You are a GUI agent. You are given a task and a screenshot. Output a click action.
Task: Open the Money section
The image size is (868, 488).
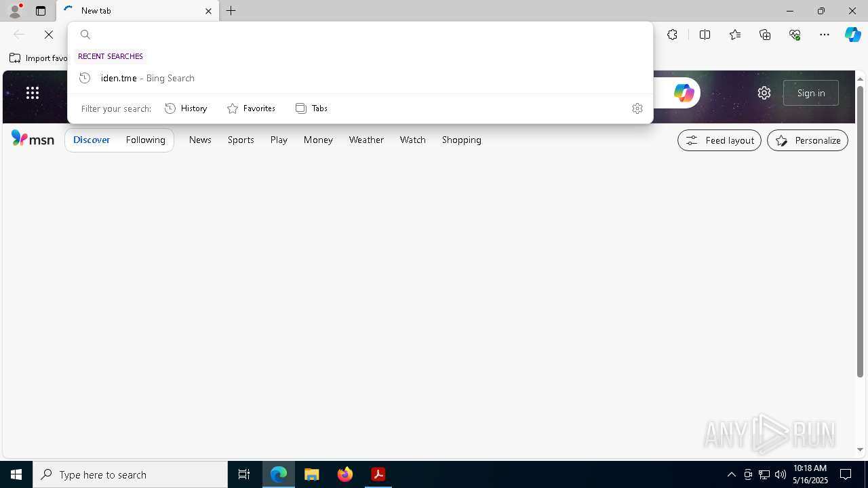tap(318, 140)
